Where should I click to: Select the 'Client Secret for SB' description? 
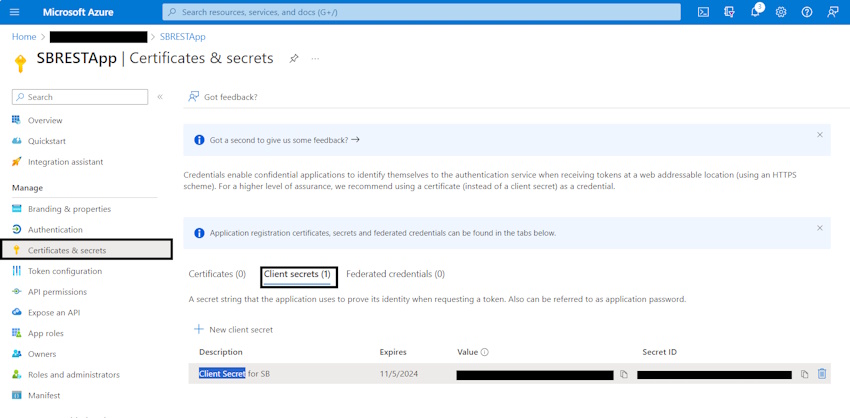234,374
